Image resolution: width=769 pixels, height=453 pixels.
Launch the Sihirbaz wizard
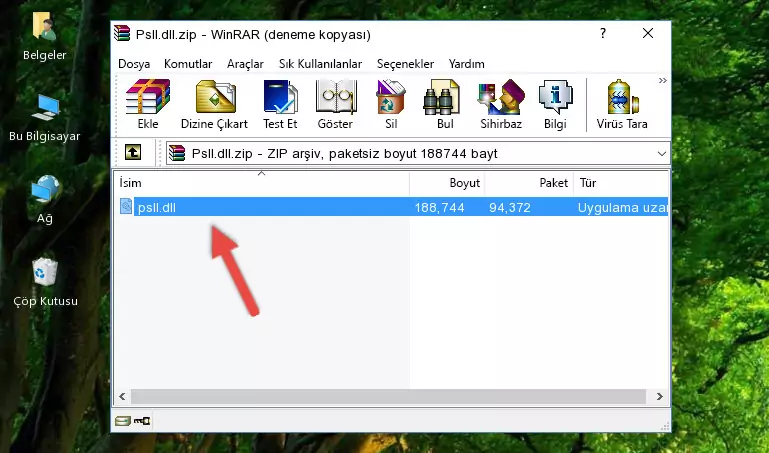click(x=501, y=104)
